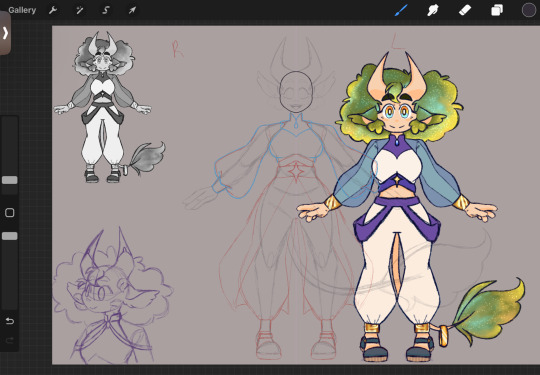Open the Gallery view
The width and height of the screenshot is (540, 375).
click(x=22, y=10)
